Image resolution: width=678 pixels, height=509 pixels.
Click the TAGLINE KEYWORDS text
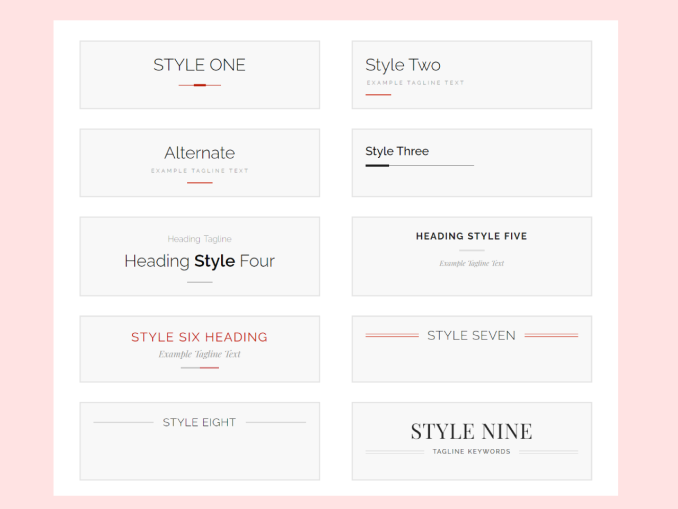point(471,452)
